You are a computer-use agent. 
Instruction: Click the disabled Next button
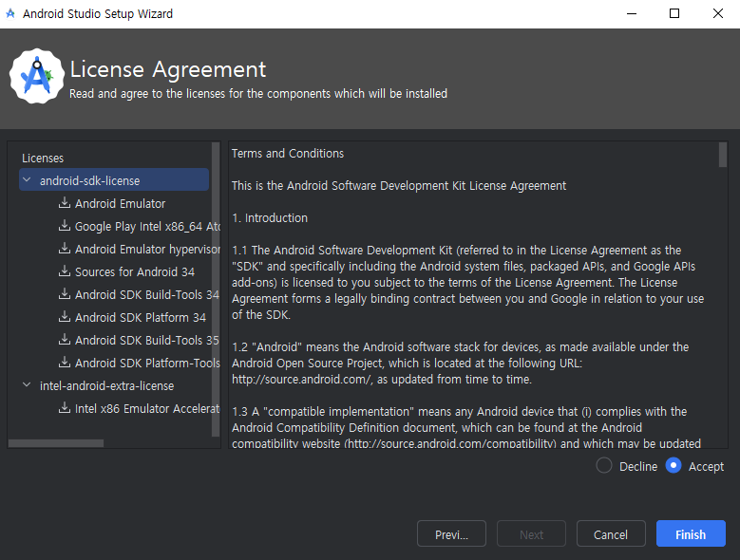[x=531, y=533]
